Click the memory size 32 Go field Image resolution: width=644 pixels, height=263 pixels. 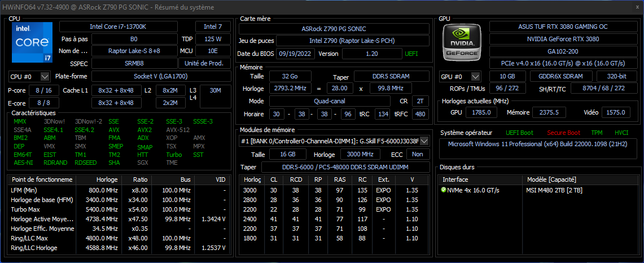(290, 76)
